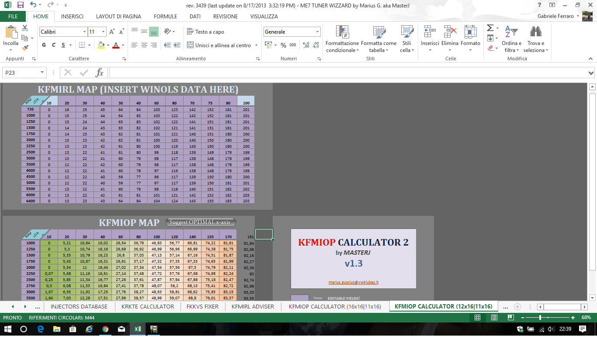Open Stili cella gallery

407,39
